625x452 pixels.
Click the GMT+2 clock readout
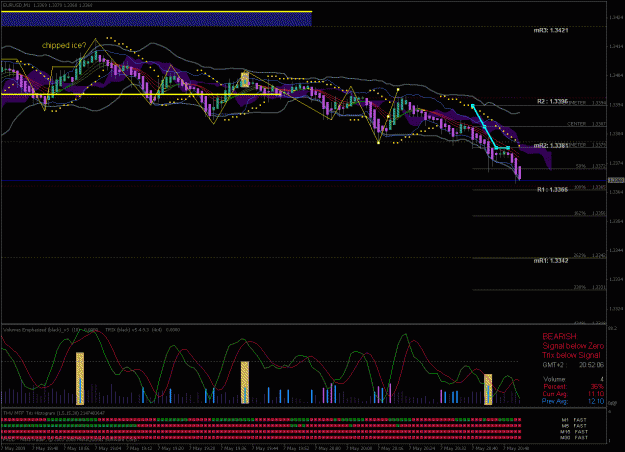pyautogui.click(x=573, y=365)
